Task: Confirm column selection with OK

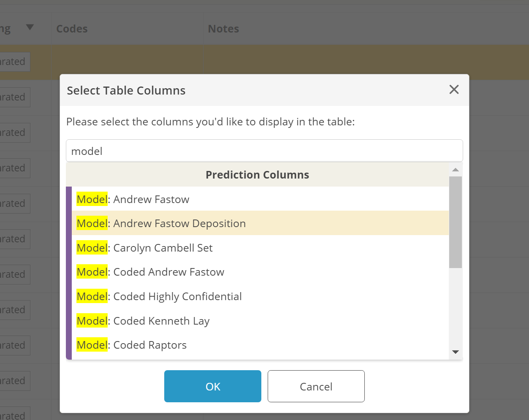Action: click(212, 386)
